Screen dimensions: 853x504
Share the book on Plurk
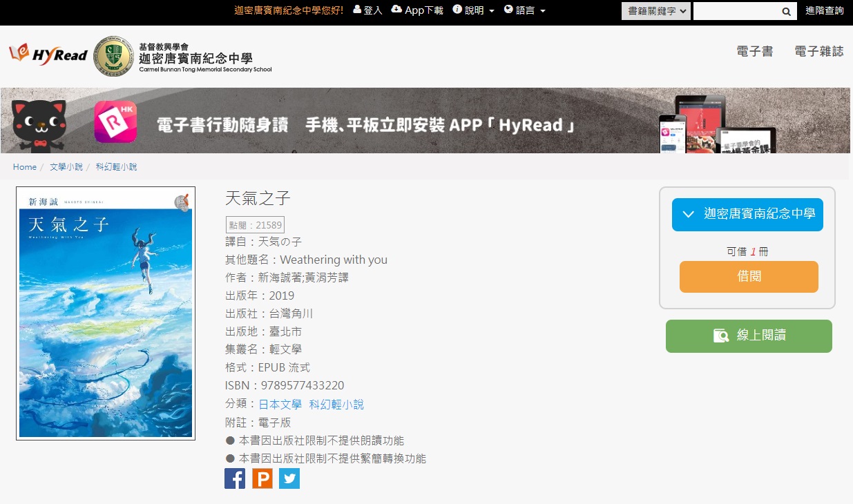pyautogui.click(x=262, y=478)
